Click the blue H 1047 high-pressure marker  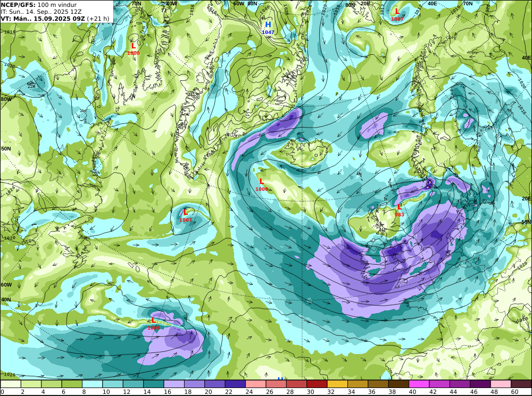tap(268, 28)
